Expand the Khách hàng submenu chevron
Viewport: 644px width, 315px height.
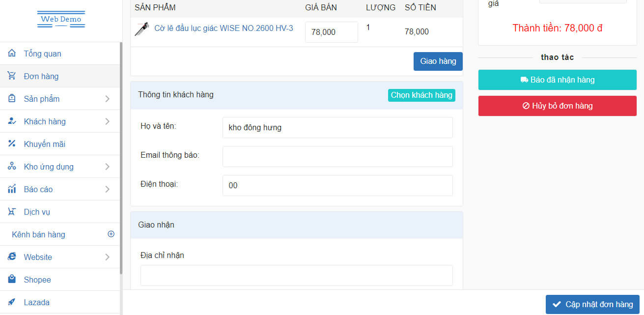click(107, 121)
